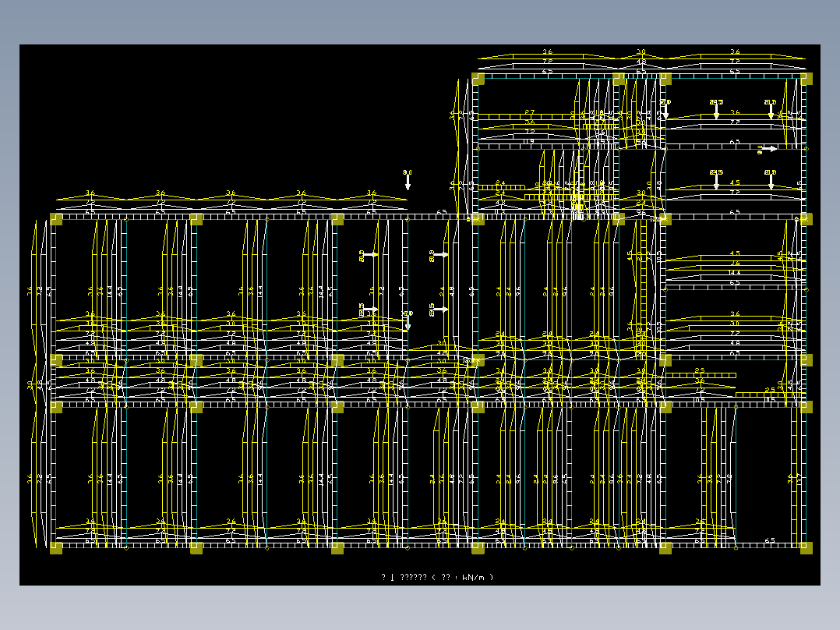Select the horizontal 3.0 arrow near right edge
The width and height of the screenshot is (840, 630).
(x=767, y=149)
